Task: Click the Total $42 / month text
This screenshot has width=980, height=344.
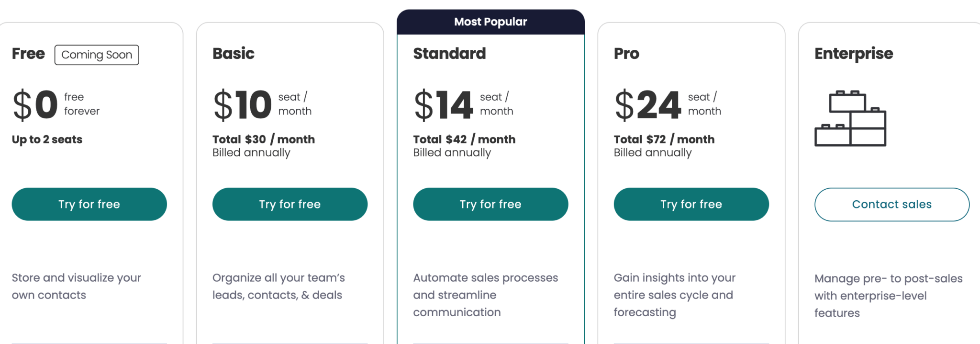Action: pyautogui.click(x=464, y=139)
